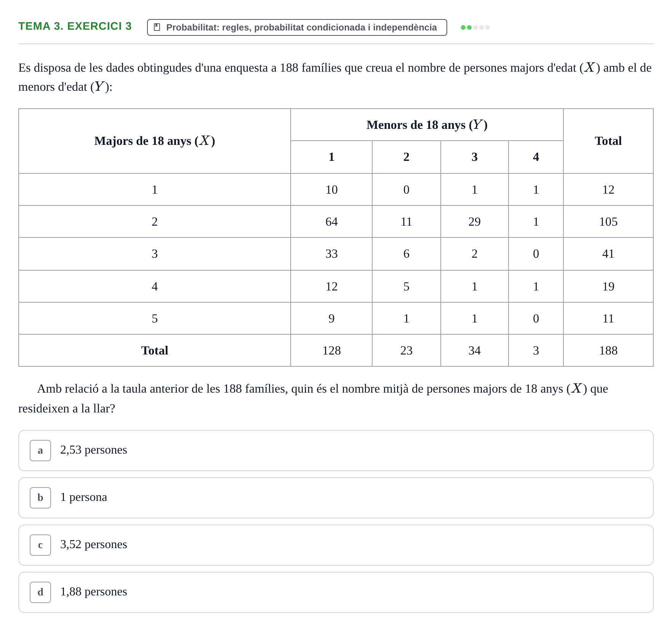The width and height of the screenshot is (672, 632).
Task: Choose option 3,52 persones
Action: click(336, 545)
